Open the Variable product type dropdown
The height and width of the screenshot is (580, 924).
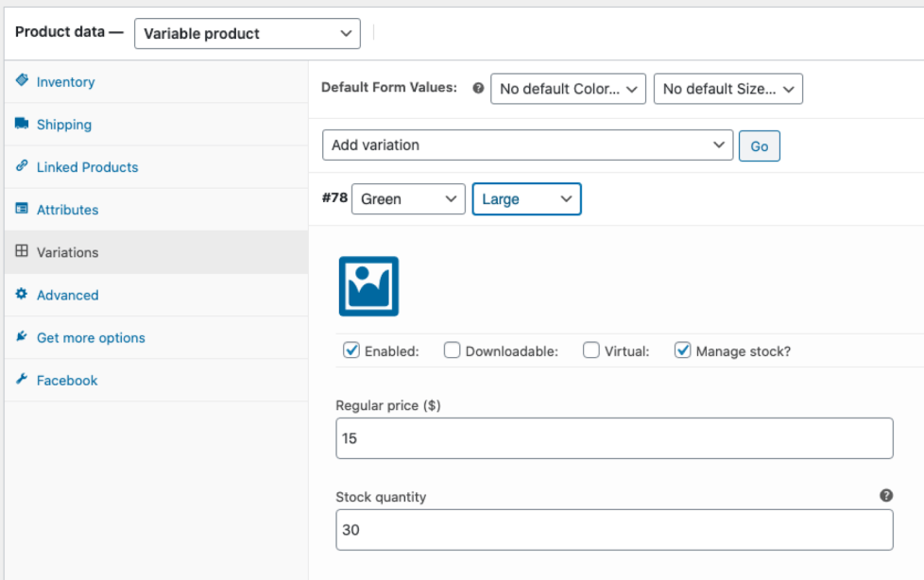(247, 34)
